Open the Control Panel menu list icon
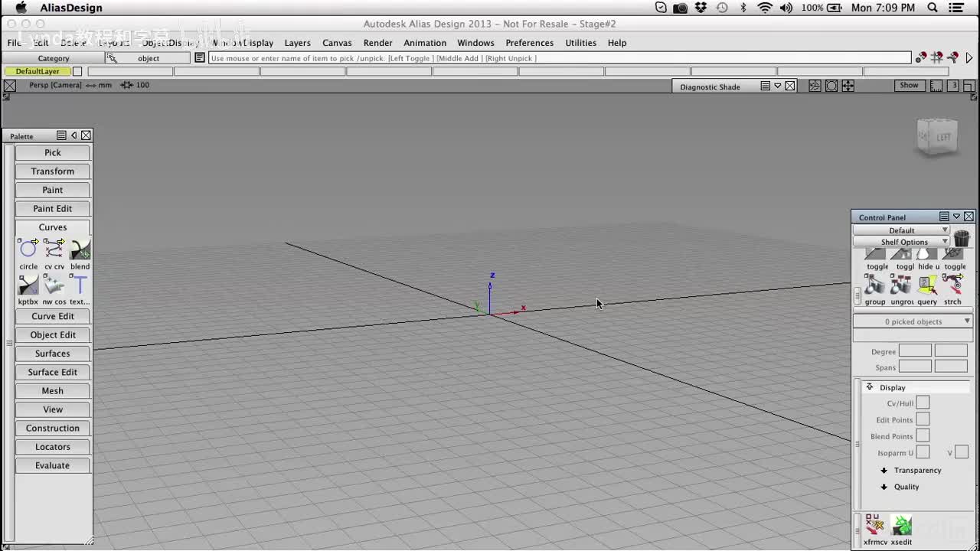The image size is (980, 551). (944, 217)
